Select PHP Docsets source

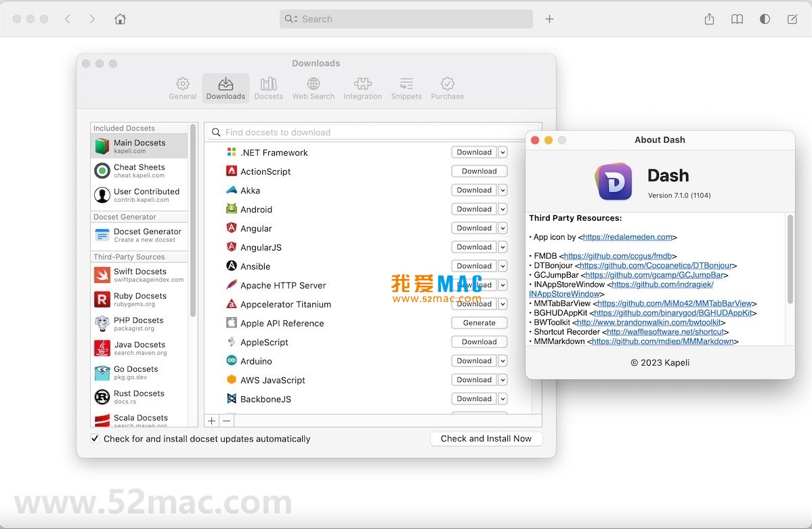[x=140, y=323]
